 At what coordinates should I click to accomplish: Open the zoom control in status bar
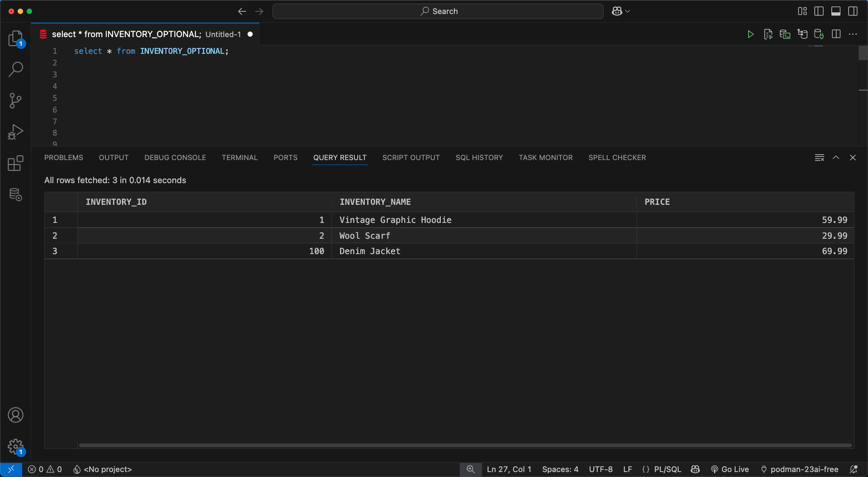click(471, 469)
